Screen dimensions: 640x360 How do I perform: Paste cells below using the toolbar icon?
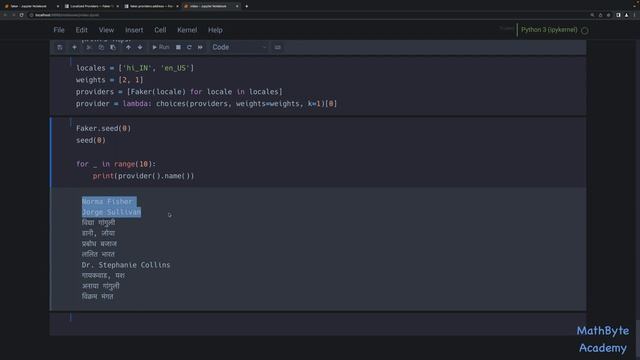(113, 47)
